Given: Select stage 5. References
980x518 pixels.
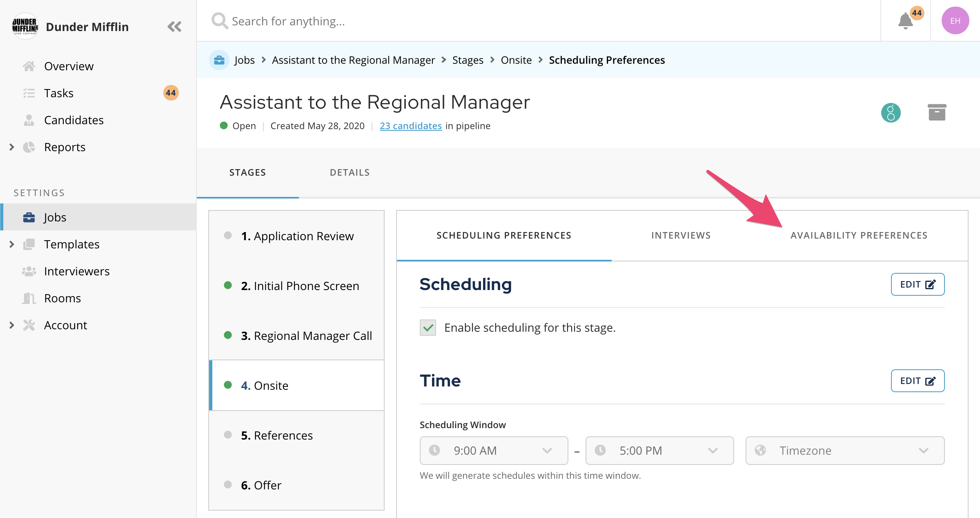Looking at the screenshot, I should pos(296,435).
